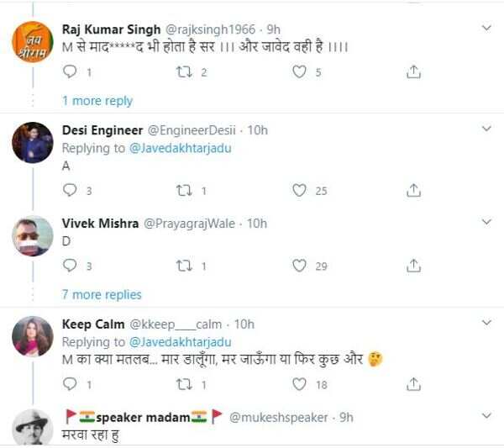Expand the 7 more replies thread
This screenshot has width=504, height=448.
102,294
